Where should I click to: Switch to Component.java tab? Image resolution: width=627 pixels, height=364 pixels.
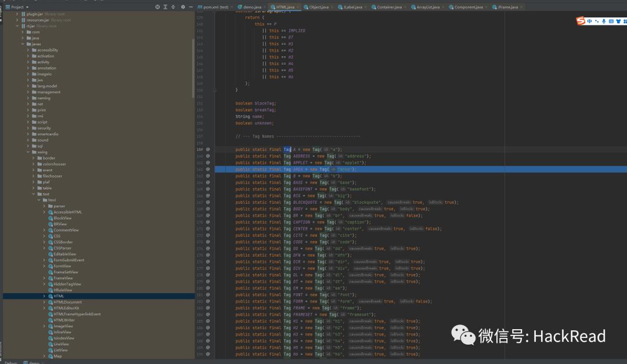(x=468, y=7)
